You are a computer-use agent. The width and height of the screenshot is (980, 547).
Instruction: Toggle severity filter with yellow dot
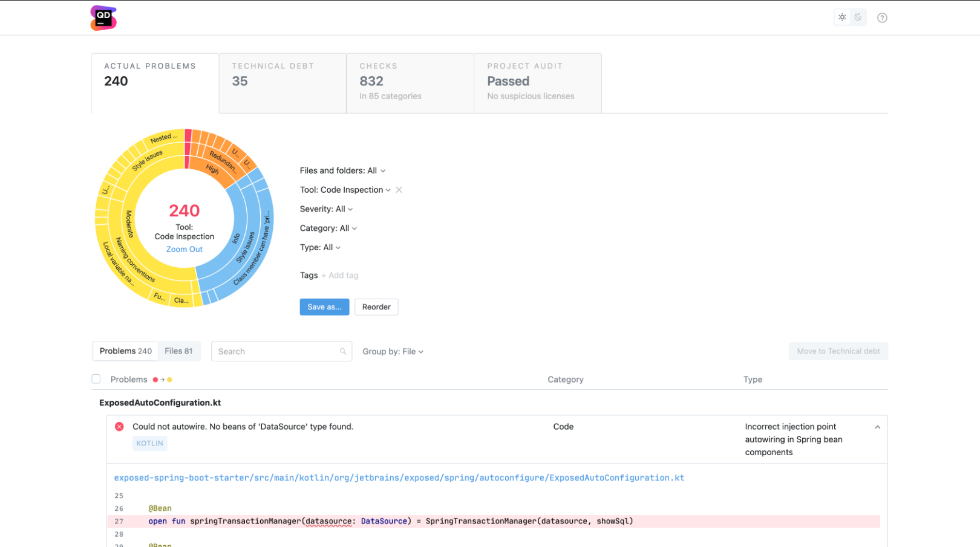coord(169,380)
